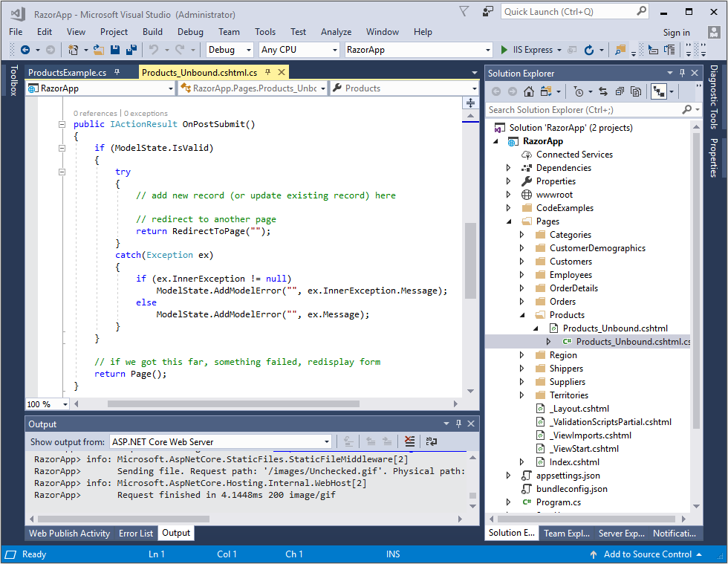This screenshot has height=564, width=728.
Task: Click the account avatar icon near Sign in
Action: click(x=714, y=32)
